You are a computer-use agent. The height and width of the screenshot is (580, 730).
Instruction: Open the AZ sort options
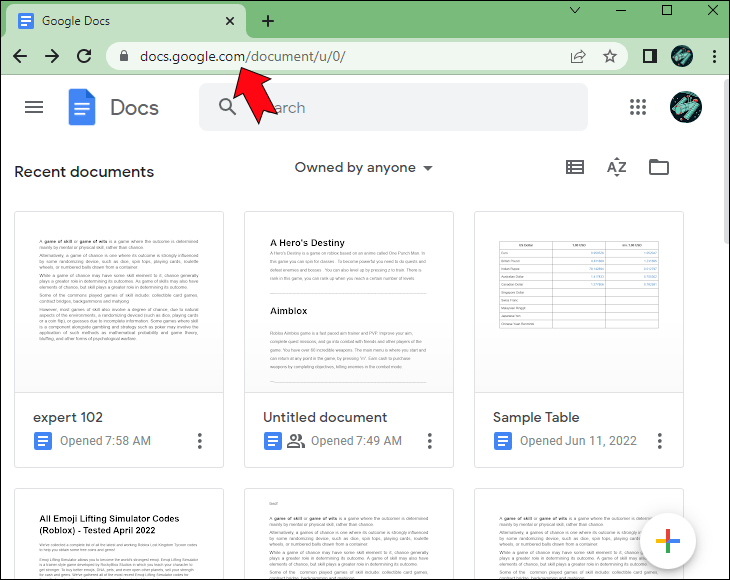click(616, 167)
